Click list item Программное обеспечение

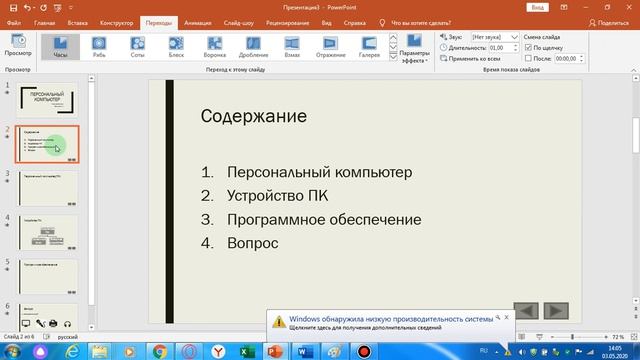pyautogui.click(x=324, y=220)
